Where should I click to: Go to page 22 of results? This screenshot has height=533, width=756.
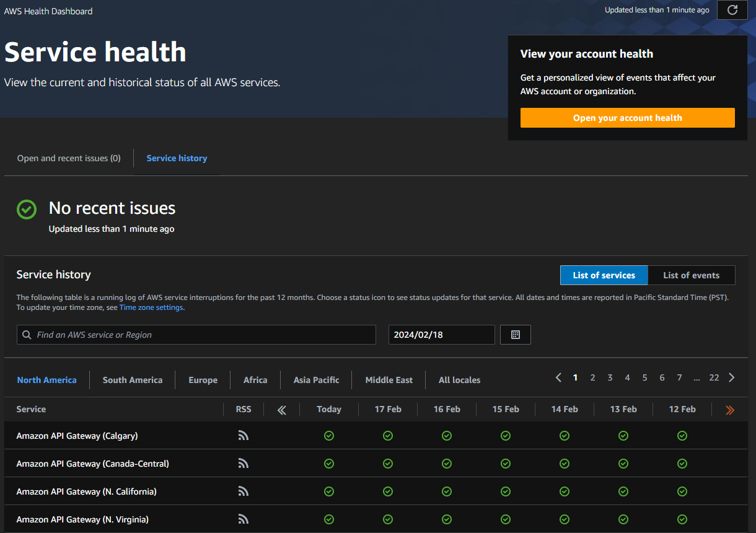coord(714,377)
